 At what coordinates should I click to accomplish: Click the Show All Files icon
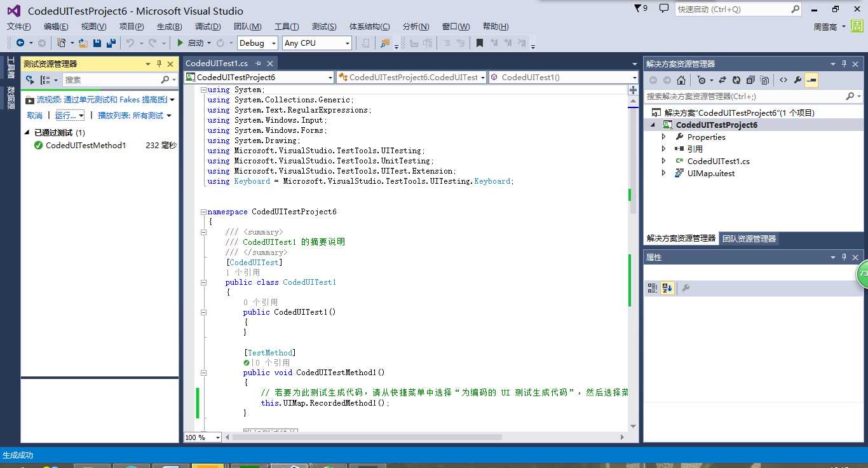click(x=764, y=80)
